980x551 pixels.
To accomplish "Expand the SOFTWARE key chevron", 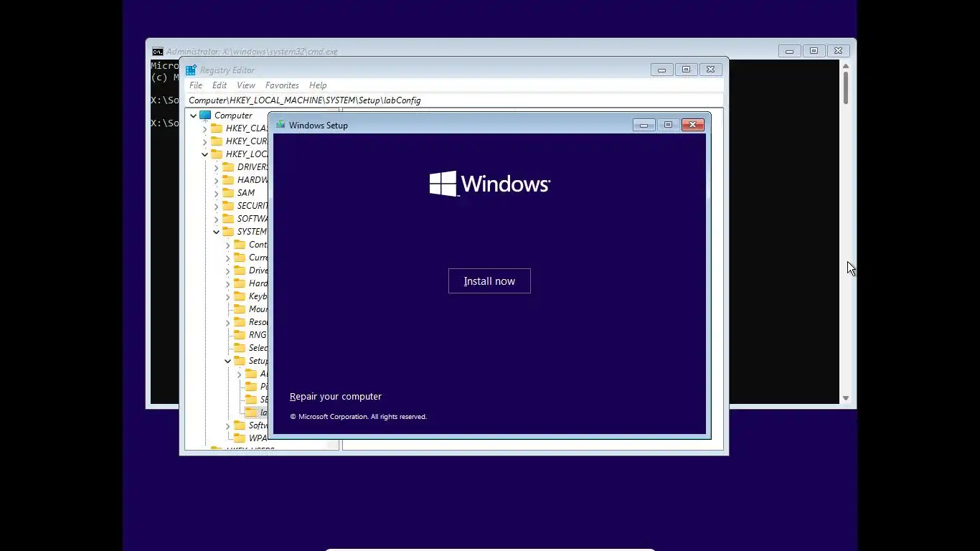I will pos(216,219).
